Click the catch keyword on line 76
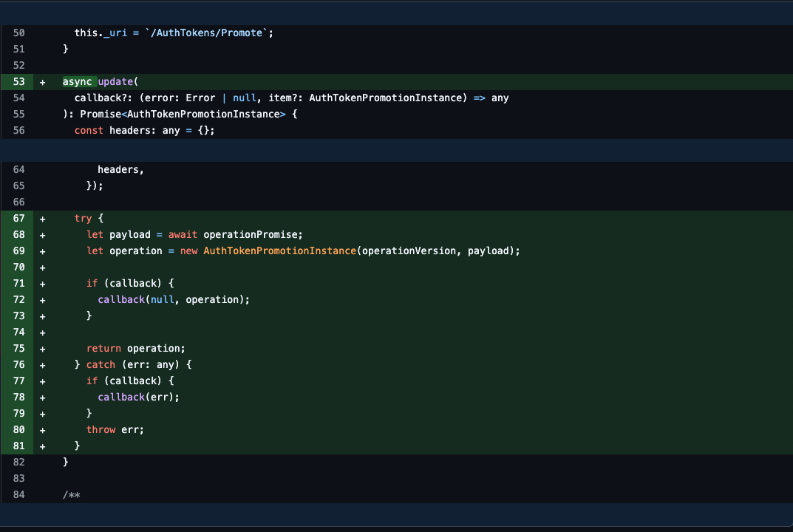The width and height of the screenshot is (793, 532). 101,364
